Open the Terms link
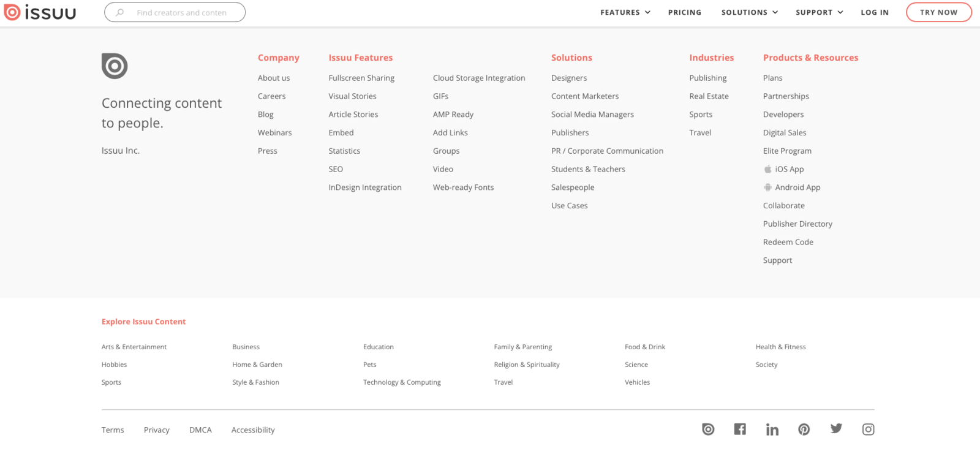Viewport: 980px width, 473px height. tap(113, 430)
